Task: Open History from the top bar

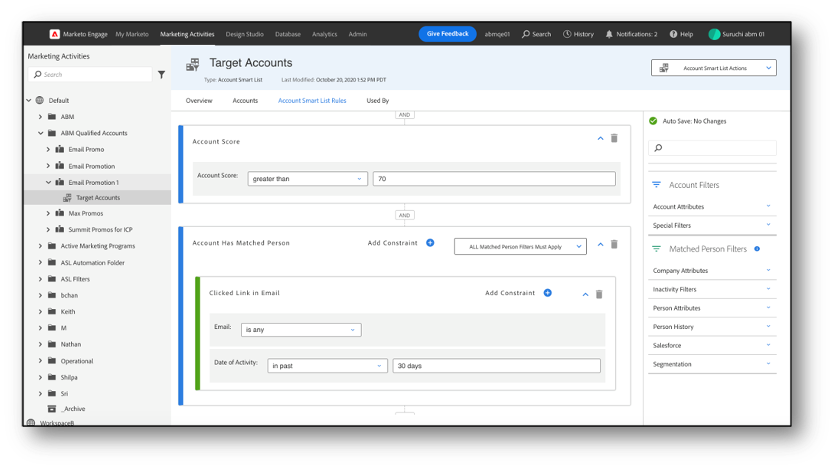Action: (x=578, y=34)
